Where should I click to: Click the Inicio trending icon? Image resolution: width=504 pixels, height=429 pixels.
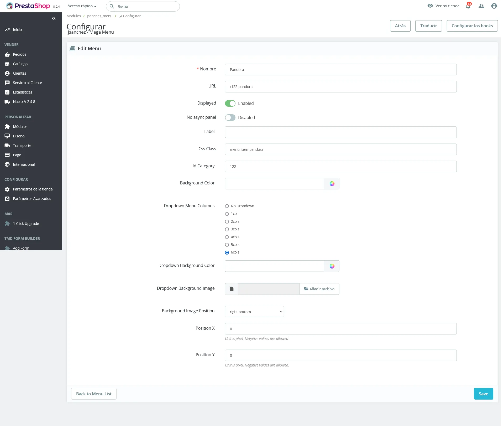7,30
